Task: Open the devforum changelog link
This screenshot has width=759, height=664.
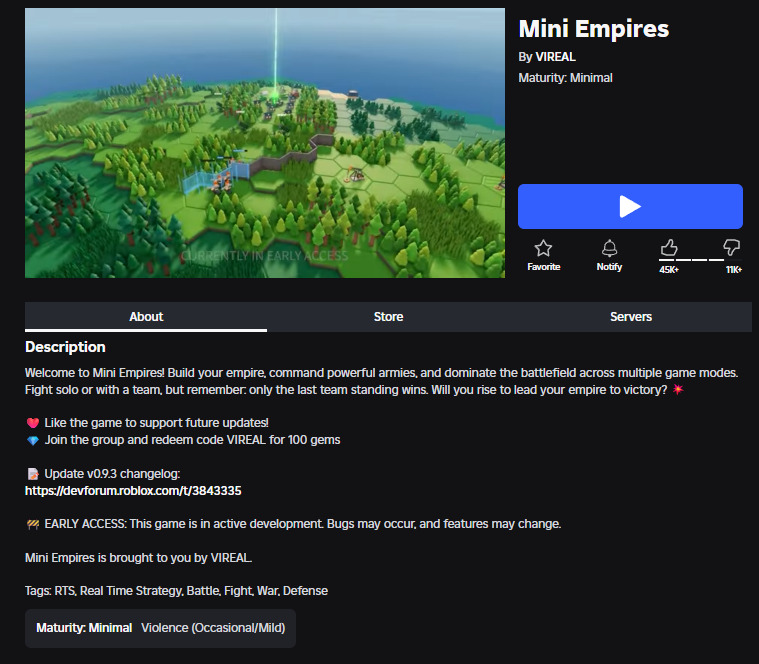Action: coord(133,491)
